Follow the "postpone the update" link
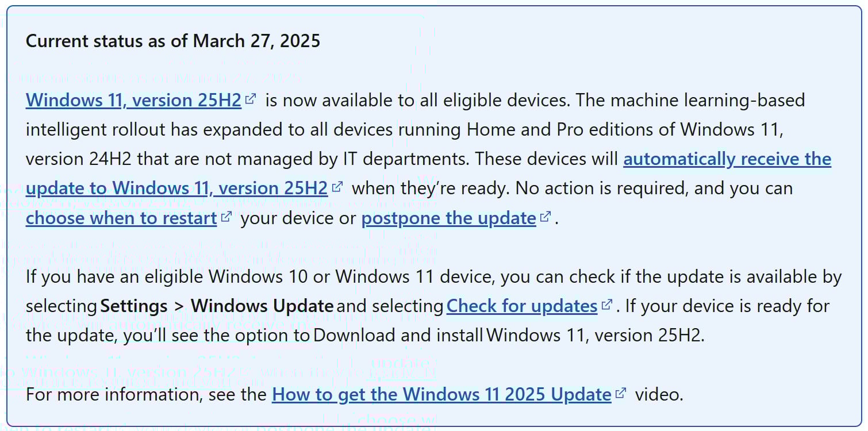 (448, 218)
